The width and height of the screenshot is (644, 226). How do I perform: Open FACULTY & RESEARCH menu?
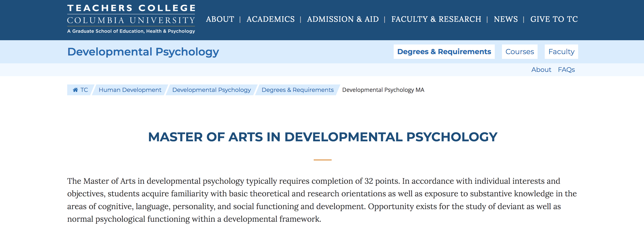[x=436, y=19]
